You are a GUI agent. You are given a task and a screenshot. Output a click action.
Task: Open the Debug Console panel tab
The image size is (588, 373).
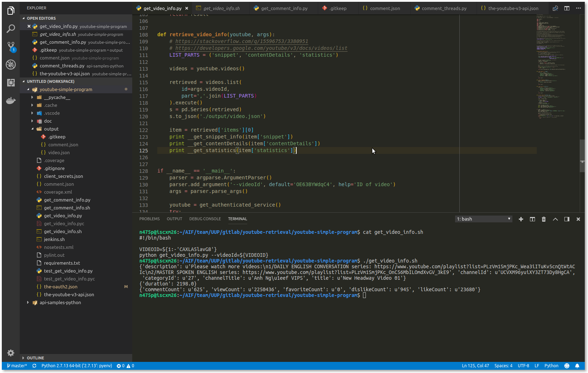click(x=205, y=219)
